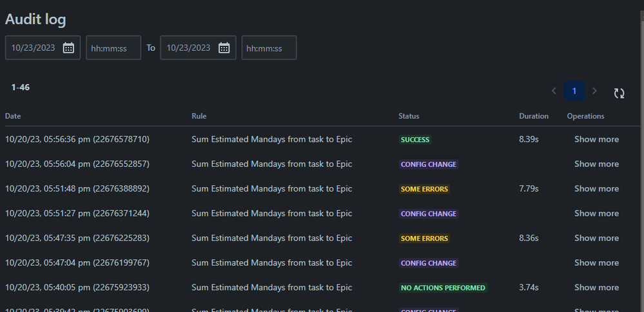Screen dimensions: 644x312
Task: Click date 10/20/23, 05:47:35 pm (22676225283)
Action: click(x=77, y=238)
